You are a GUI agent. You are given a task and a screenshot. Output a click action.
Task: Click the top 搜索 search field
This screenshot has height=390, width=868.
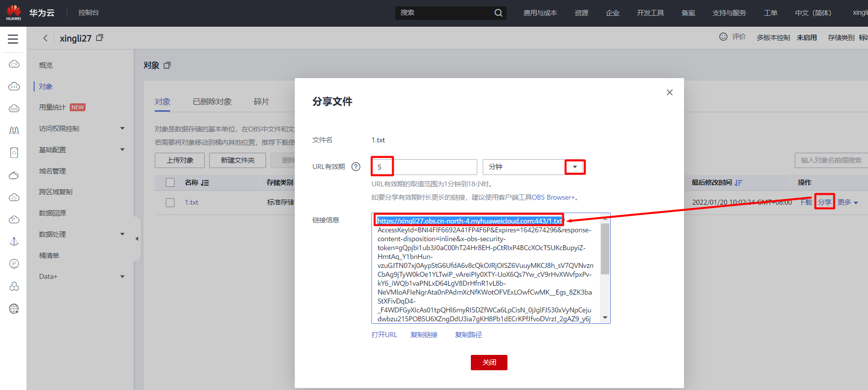click(450, 13)
